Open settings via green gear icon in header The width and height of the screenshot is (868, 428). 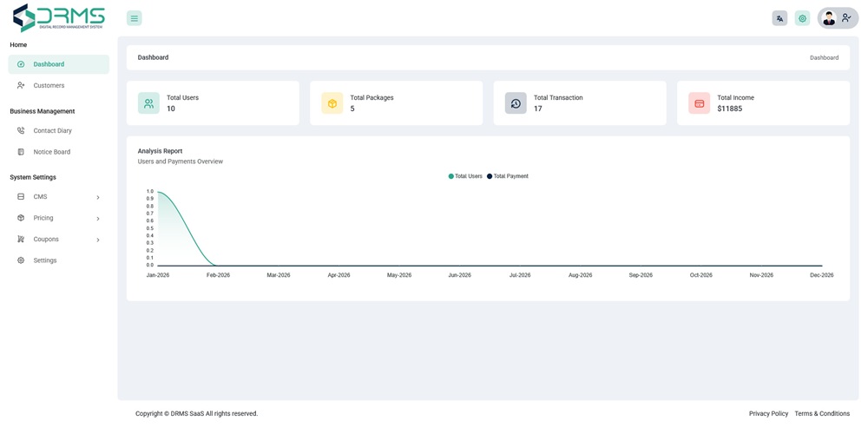[802, 18]
